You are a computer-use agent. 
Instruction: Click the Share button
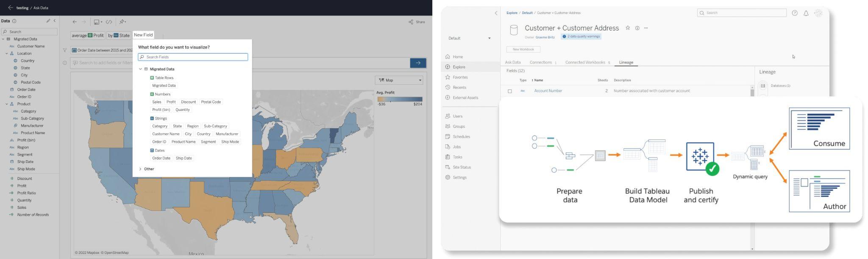417,22
